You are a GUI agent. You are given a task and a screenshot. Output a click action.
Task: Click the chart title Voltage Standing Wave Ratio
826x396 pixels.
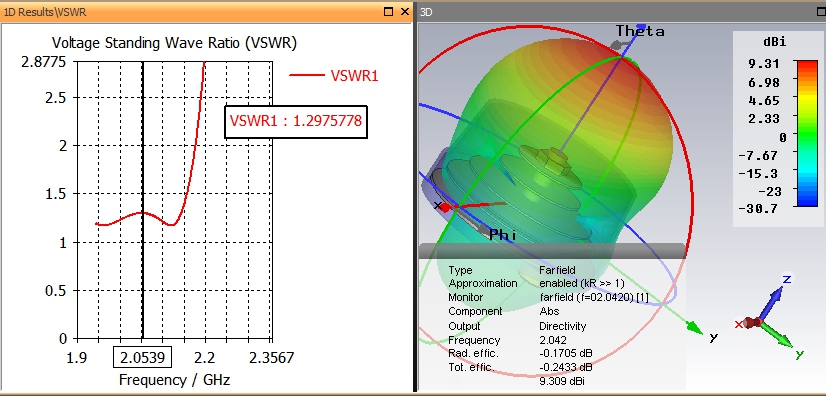(174, 43)
